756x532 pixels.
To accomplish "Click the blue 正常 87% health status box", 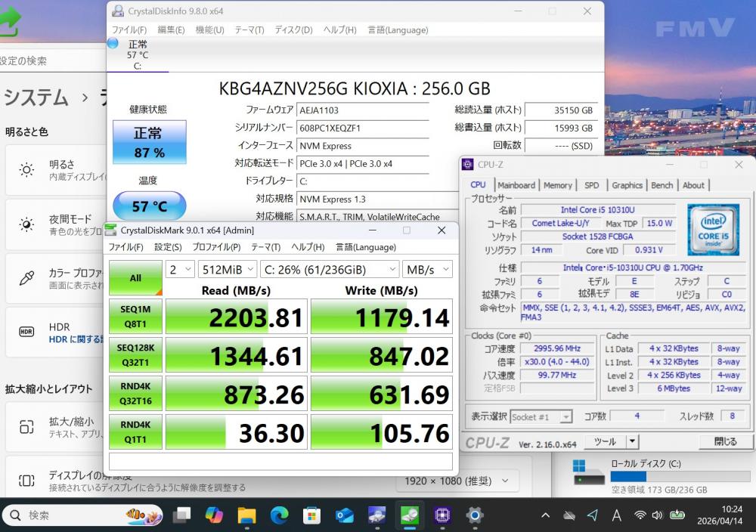I will (149, 142).
